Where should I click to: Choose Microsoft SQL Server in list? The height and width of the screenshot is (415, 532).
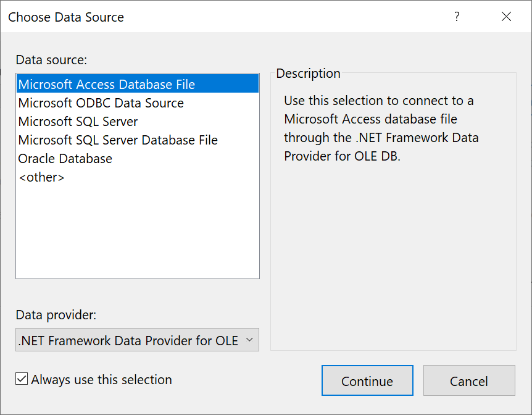(x=138, y=121)
